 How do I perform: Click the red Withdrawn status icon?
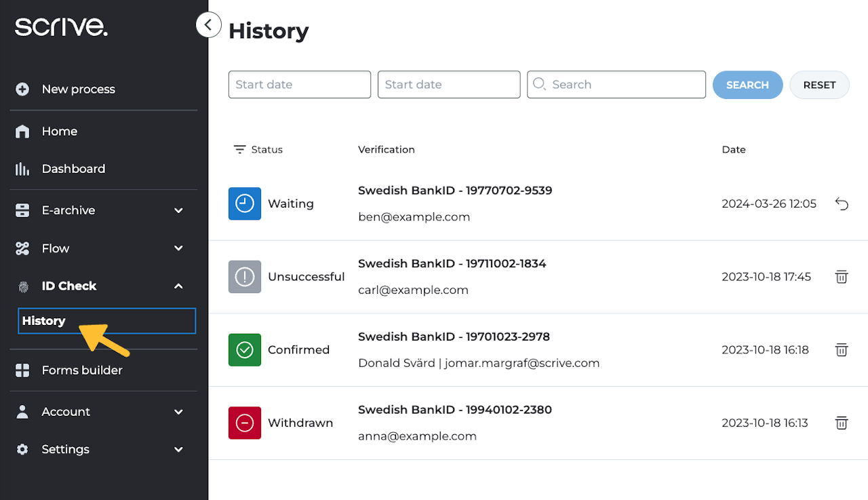tap(245, 423)
